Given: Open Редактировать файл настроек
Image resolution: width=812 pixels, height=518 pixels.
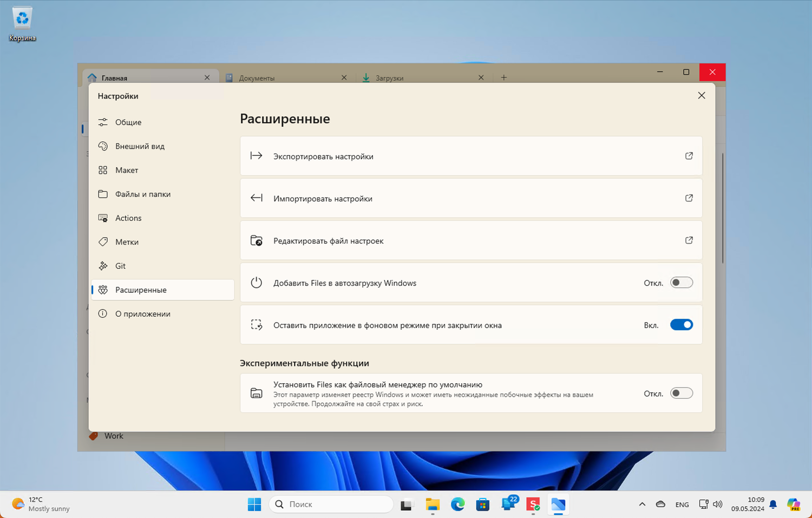Looking at the screenshot, I should [471, 240].
